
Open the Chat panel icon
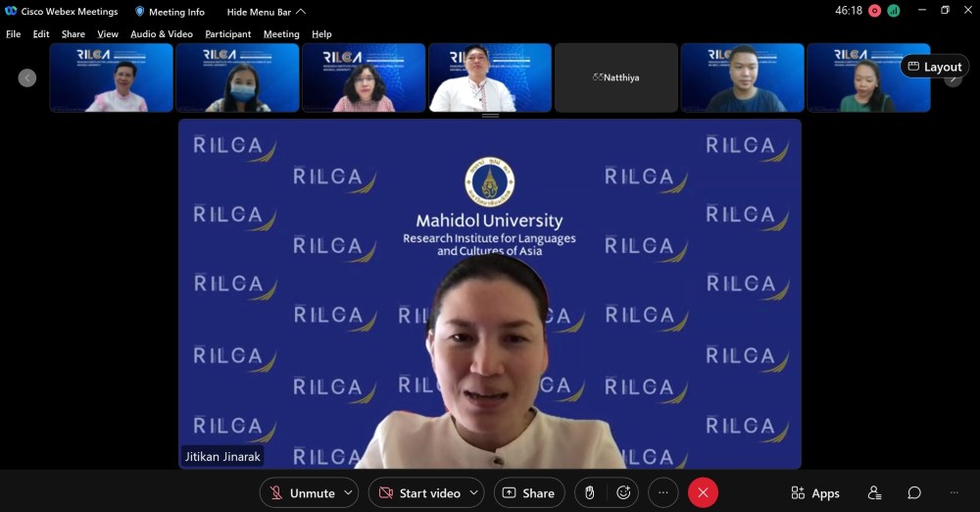[914, 493]
